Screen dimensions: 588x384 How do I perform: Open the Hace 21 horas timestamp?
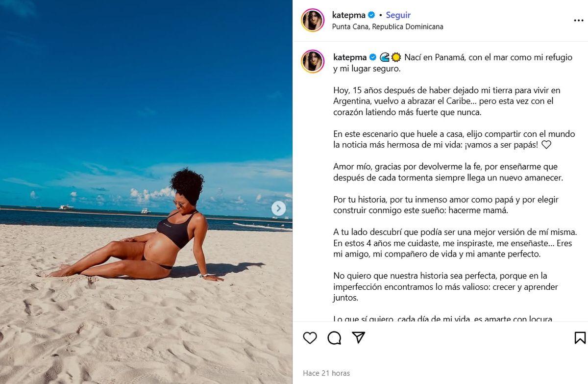[x=326, y=373]
